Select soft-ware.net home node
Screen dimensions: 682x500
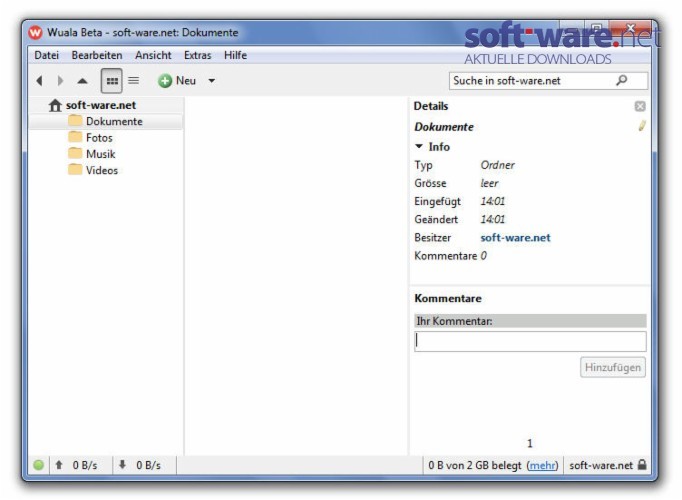[100, 105]
